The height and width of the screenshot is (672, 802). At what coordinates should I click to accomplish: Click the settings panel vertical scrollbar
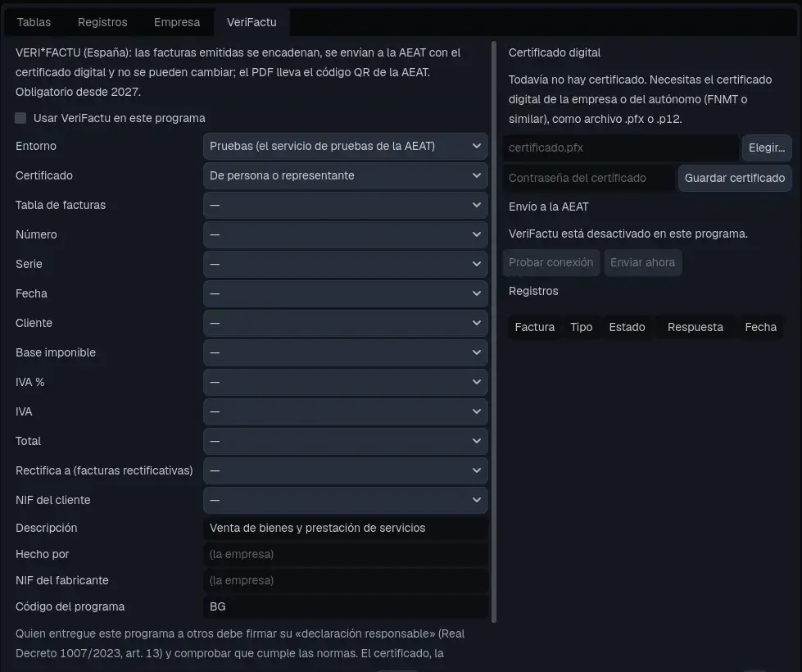pyautogui.click(x=494, y=332)
